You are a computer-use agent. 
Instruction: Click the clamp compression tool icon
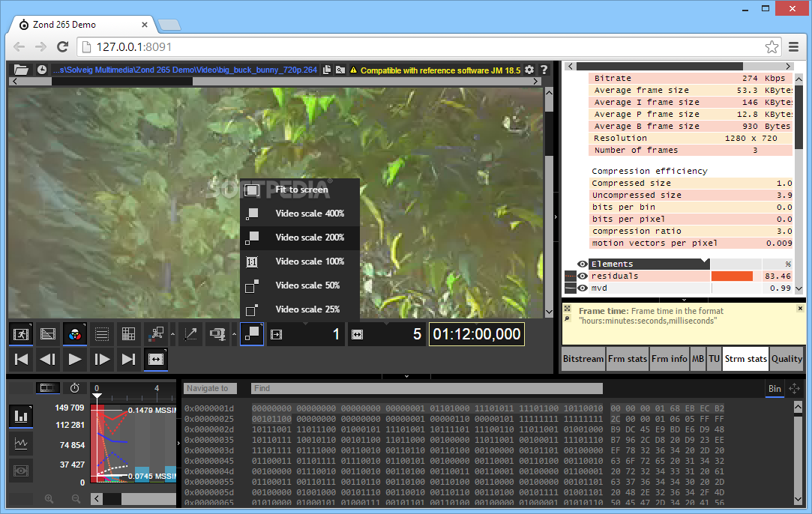coord(217,334)
